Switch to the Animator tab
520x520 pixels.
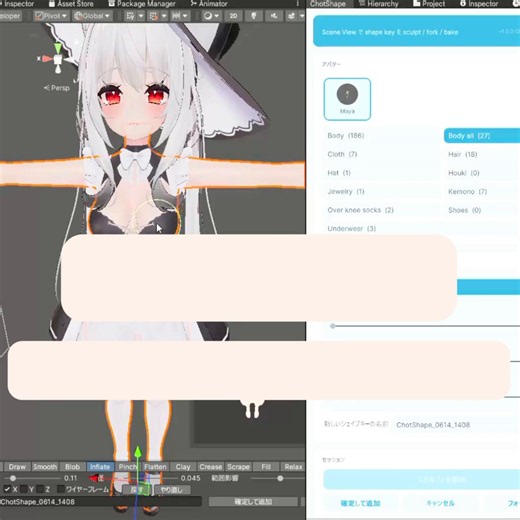click(209, 4)
